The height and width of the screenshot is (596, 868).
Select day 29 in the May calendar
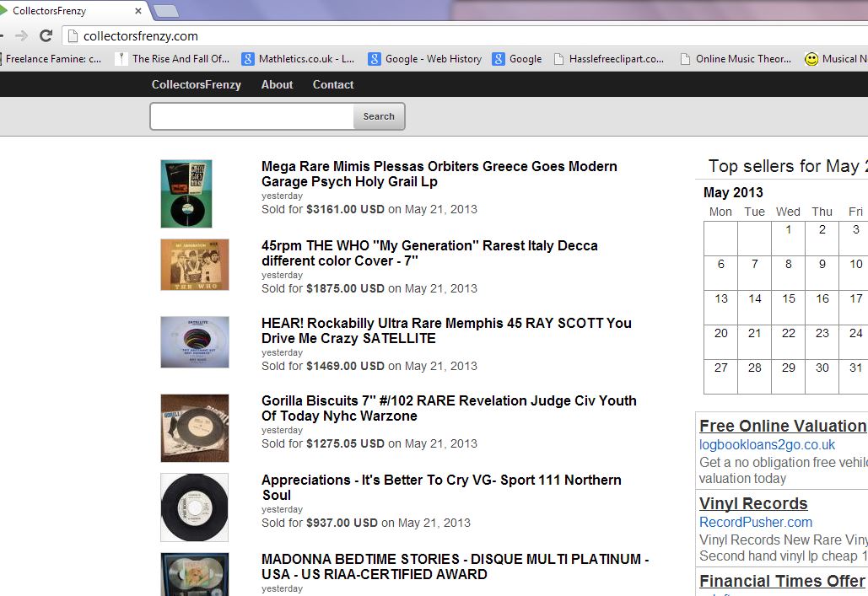click(x=788, y=376)
